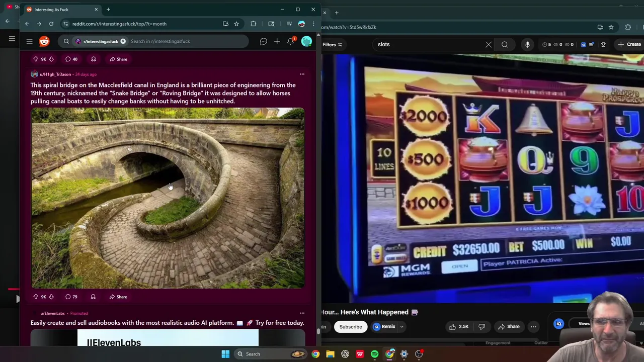Remove the r/interestingasfuck search filter chip
The height and width of the screenshot is (362, 644).
click(123, 41)
